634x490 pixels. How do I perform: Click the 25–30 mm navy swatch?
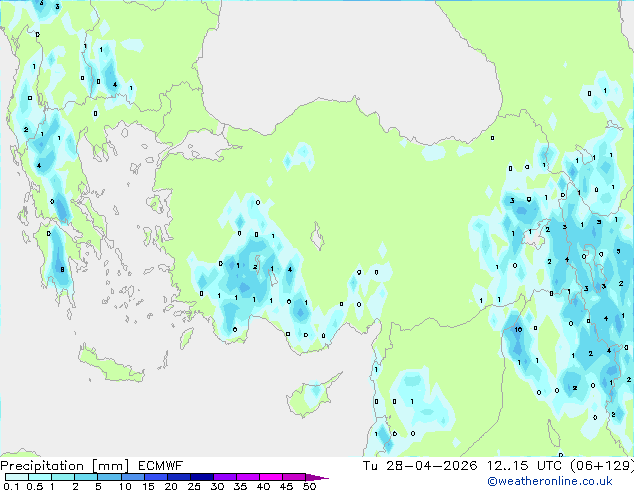coord(201,477)
